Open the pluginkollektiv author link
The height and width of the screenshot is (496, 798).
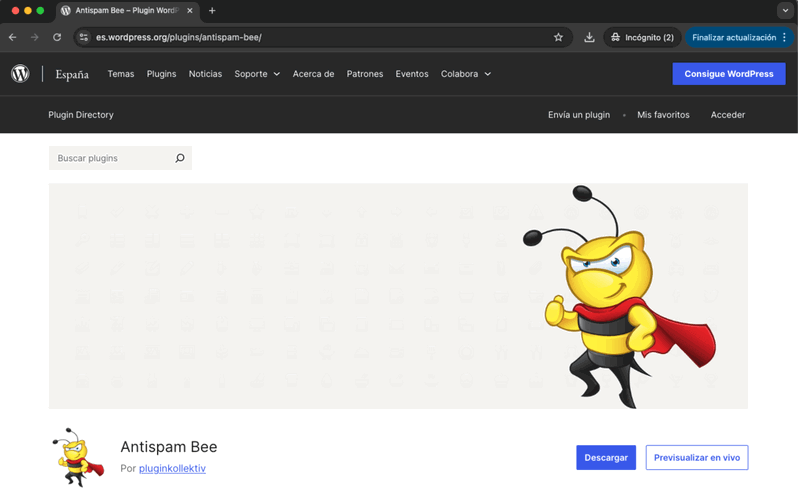coord(172,469)
